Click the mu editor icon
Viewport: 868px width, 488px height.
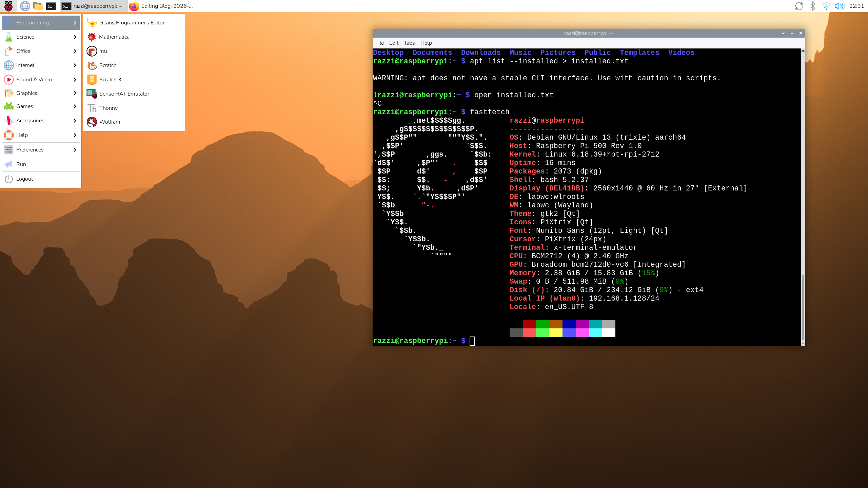92,51
